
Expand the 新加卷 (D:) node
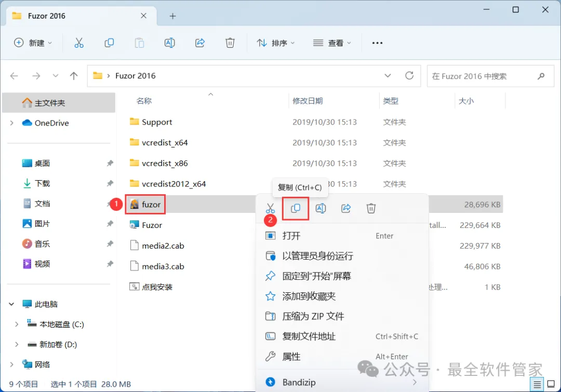tap(17, 344)
